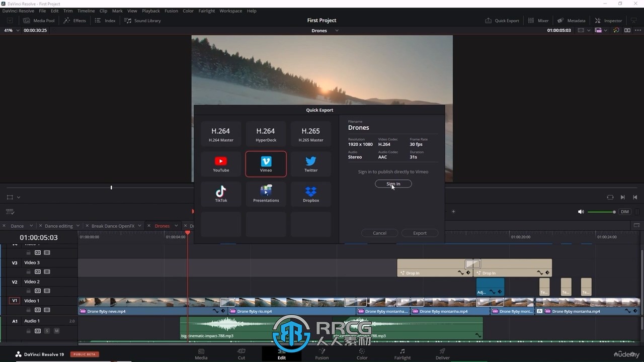The height and width of the screenshot is (362, 644).
Task: Click the Export button
Action: (420, 233)
